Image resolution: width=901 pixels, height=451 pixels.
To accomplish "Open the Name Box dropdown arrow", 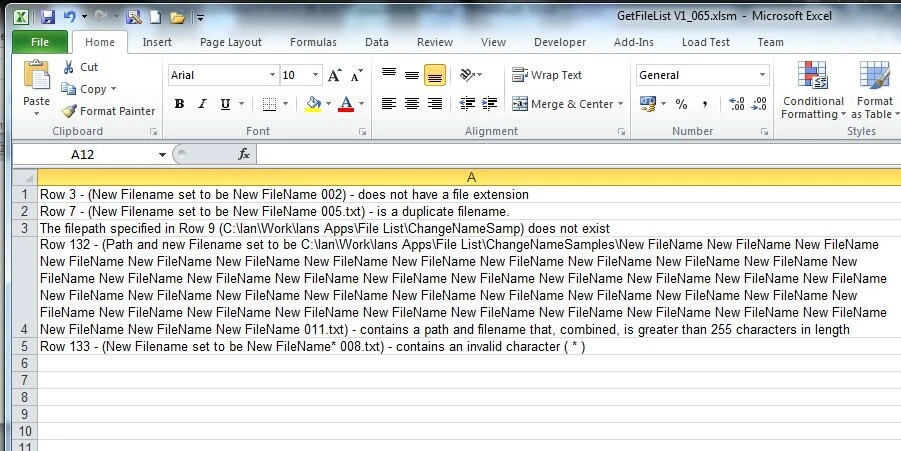I will click(x=162, y=155).
